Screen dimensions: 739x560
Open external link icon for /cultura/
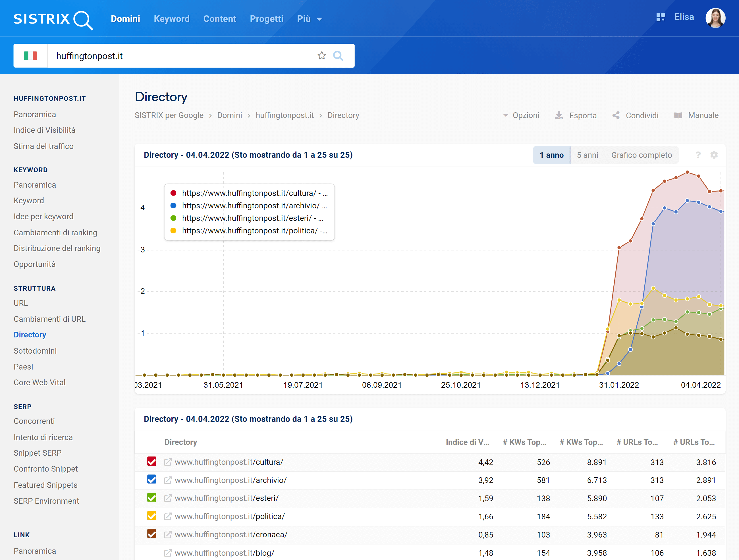coord(168,462)
